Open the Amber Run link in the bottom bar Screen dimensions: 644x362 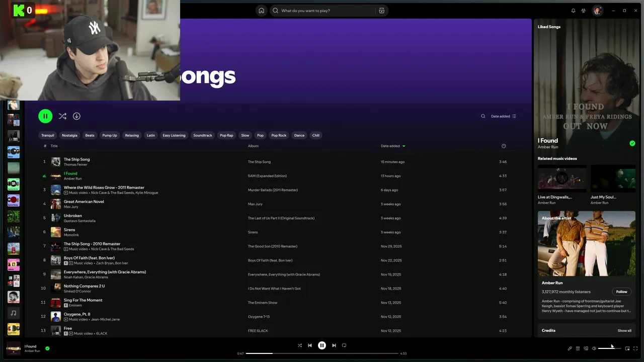click(32, 351)
